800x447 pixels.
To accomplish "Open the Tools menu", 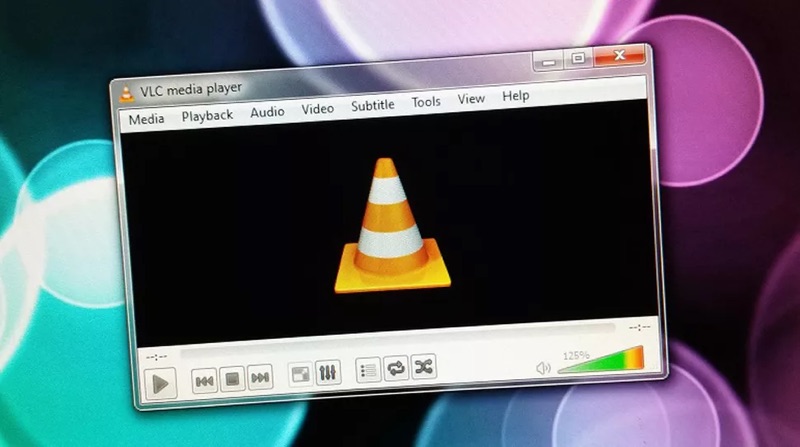I will tap(426, 102).
